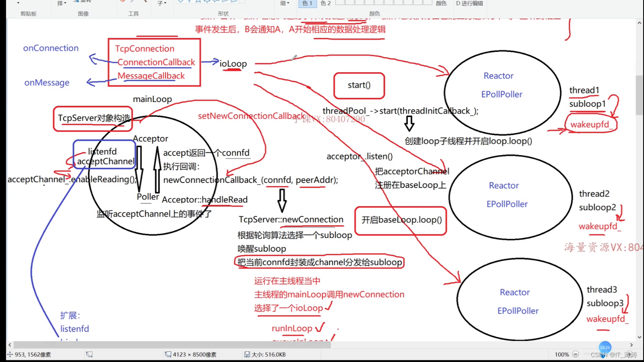
Task: Click the Acceptor::handleRead text
Action: pos(205,200)
